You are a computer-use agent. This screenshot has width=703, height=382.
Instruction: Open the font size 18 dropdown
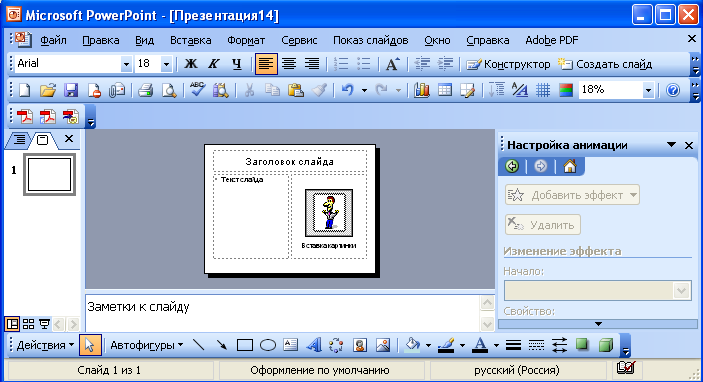[x=166, y=64]
